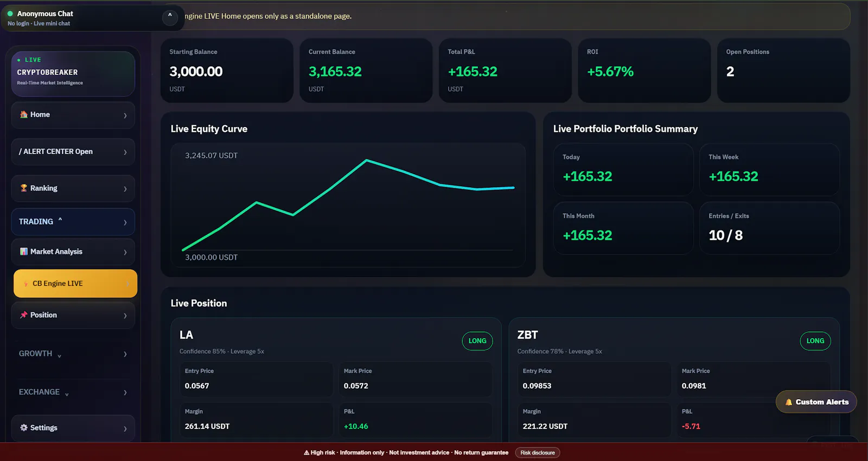
Task: Click the This Month profit card
Action: pyautogui.click(x=623, y=228)
